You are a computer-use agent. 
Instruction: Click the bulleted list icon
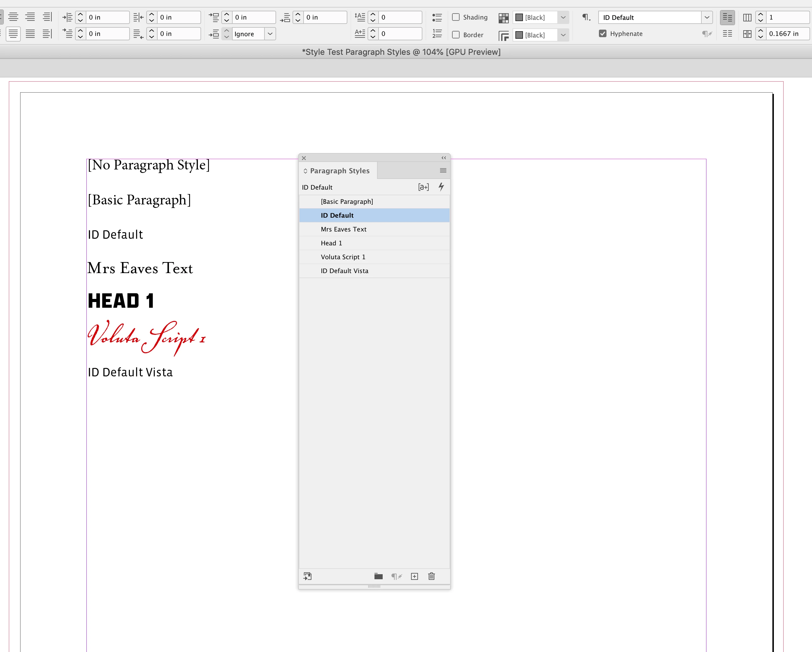[x=437, y=17]
